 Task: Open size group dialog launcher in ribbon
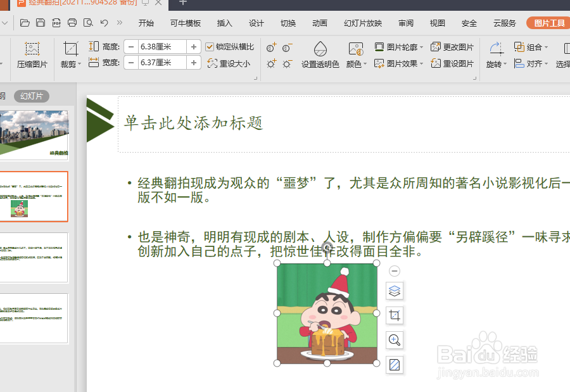tap(256, 78)
